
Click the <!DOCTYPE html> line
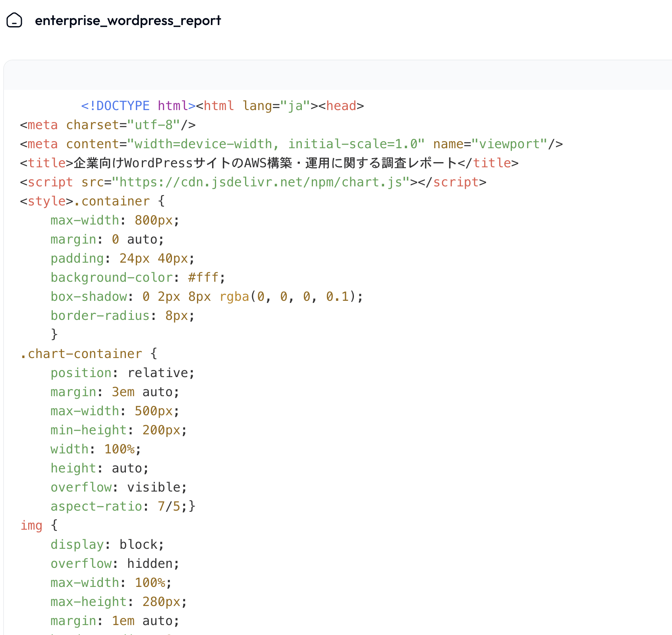point(222,106)
